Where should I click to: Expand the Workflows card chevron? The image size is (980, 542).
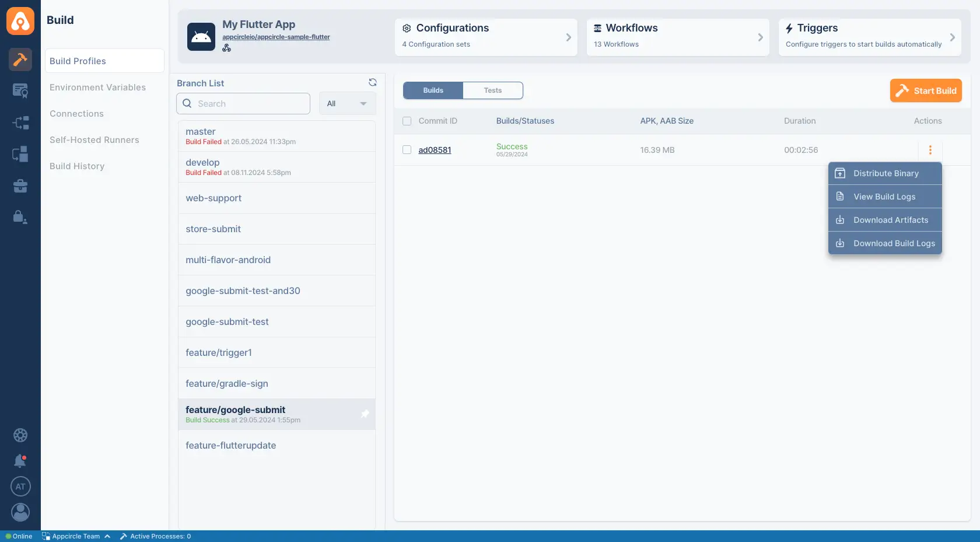(761, 37)
